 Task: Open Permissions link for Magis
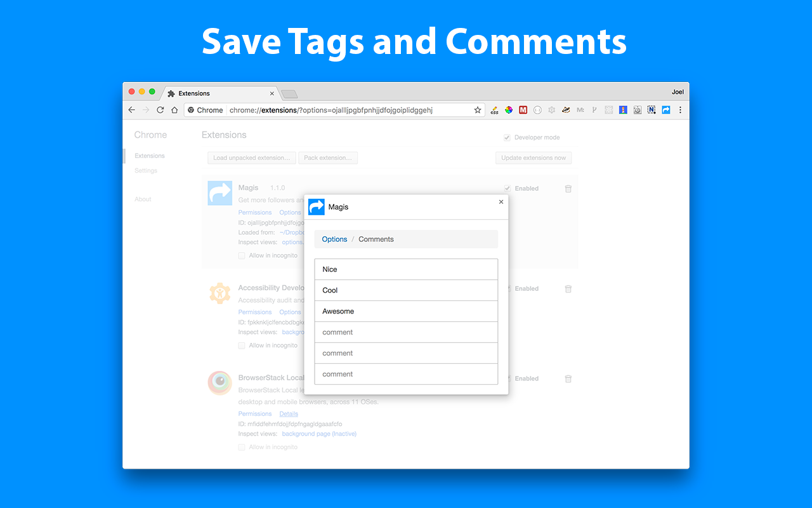(255, 213)
